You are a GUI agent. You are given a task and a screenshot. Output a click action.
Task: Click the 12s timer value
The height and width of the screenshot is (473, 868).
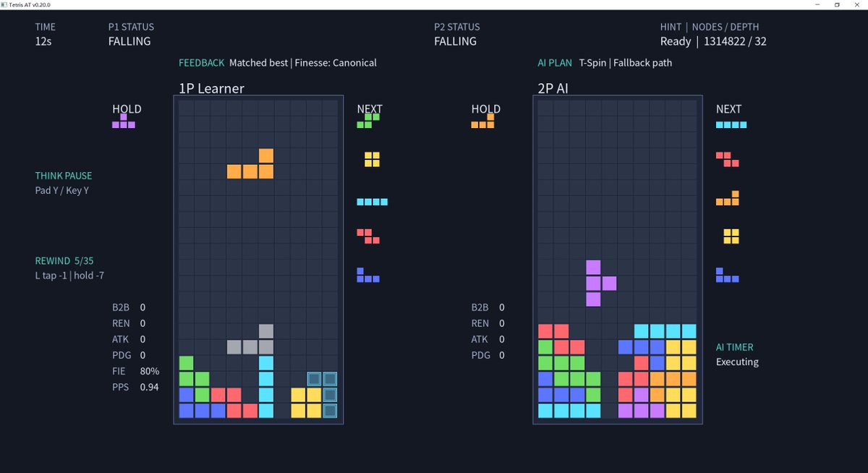(x=43, y=41)
